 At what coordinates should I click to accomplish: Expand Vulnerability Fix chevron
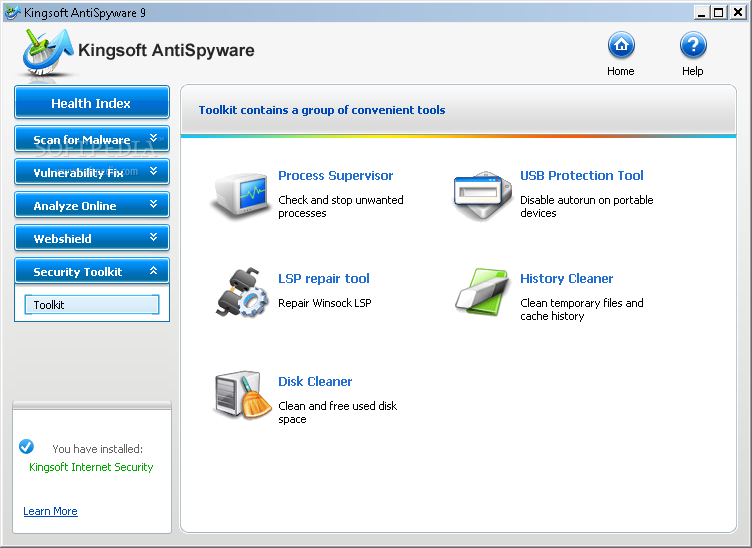point(153,171)
